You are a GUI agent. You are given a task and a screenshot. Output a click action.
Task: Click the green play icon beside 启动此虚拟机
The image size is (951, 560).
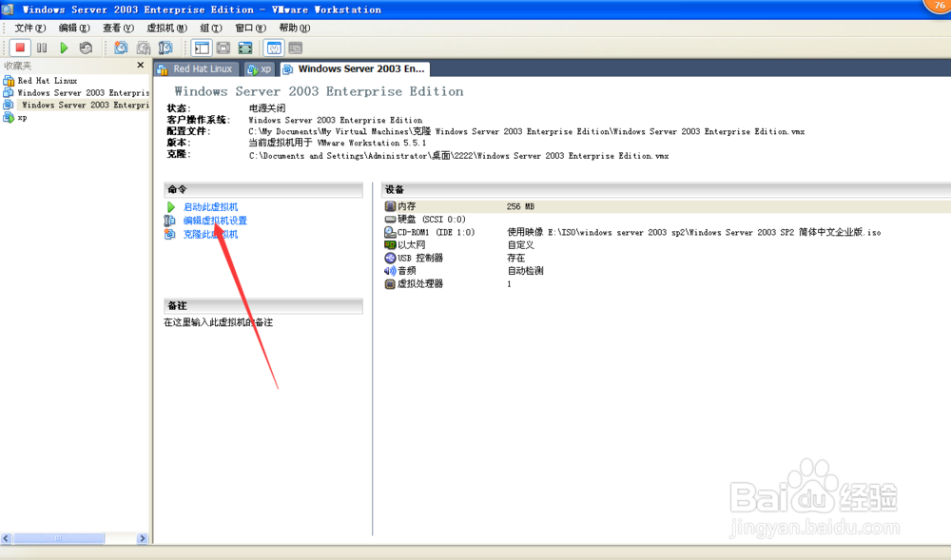(171, 206)
